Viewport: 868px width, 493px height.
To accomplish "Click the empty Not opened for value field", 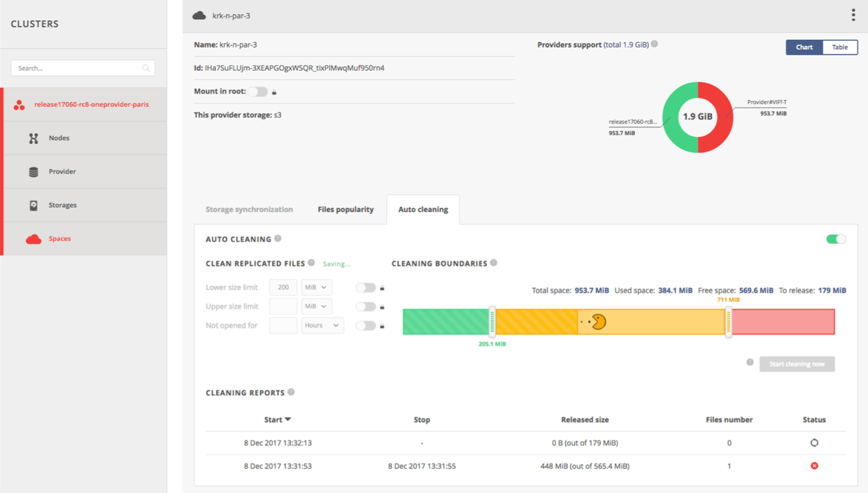I will pos(283,325).
